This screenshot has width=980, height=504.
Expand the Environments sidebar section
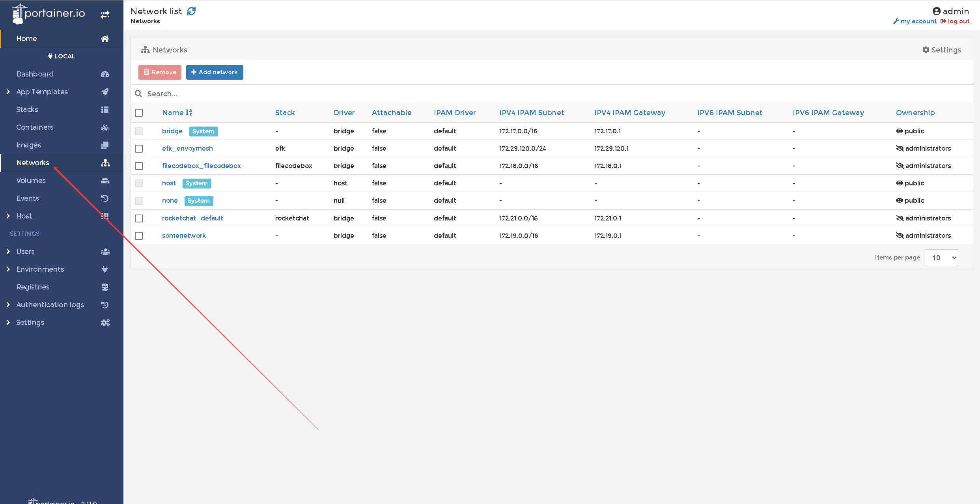click(40, 269)
